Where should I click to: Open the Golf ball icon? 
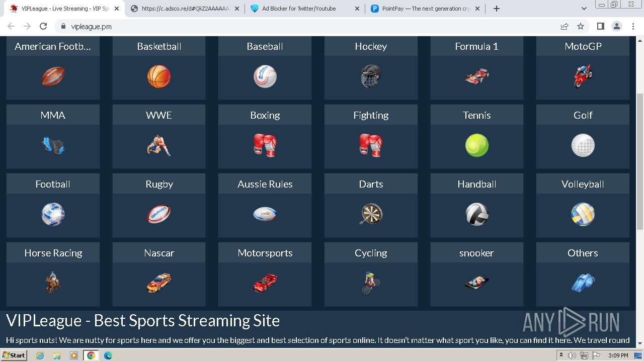click(x=583, y=145)
